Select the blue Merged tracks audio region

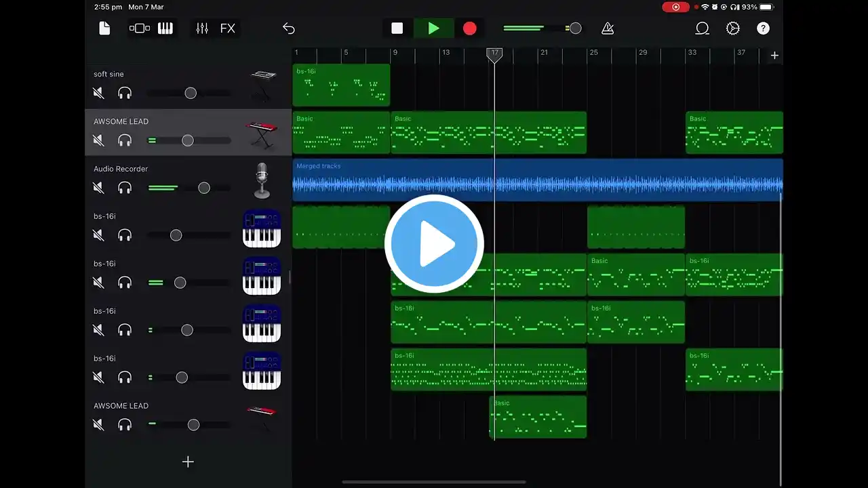538,180
